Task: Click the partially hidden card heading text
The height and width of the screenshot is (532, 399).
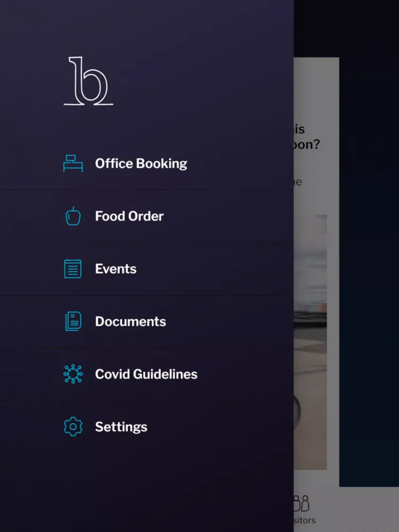Action: [307, 137]
